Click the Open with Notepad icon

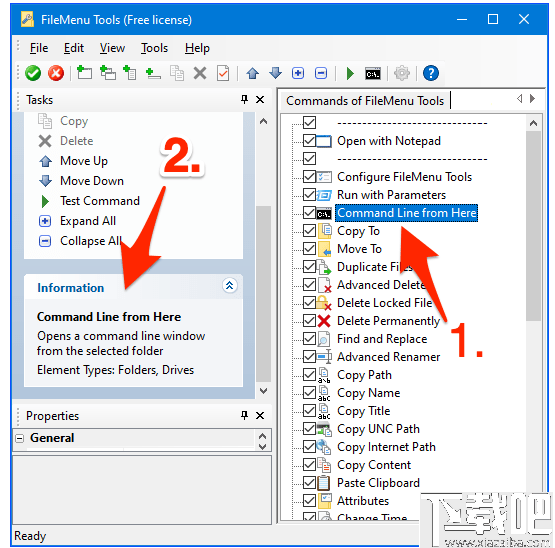pos(324,141)
